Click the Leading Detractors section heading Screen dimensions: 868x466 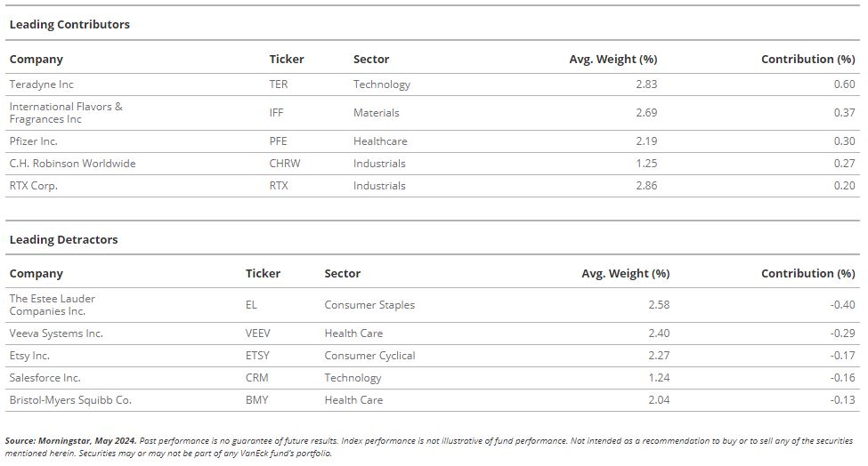[x=64, y=239]
